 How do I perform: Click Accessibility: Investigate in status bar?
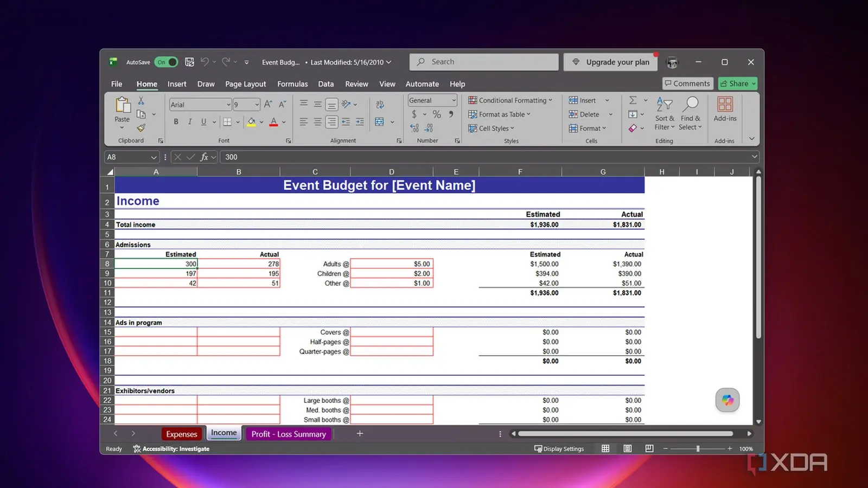tap(171, 448)
